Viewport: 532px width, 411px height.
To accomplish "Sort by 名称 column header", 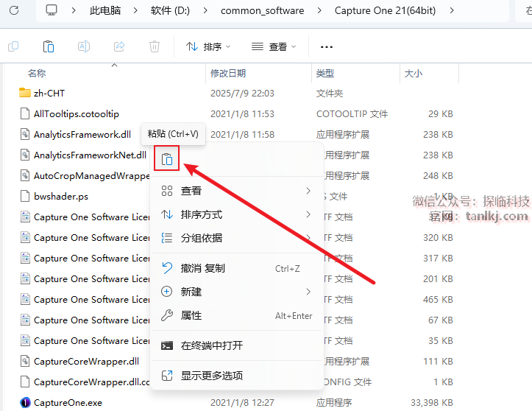I will click(37, 73).
